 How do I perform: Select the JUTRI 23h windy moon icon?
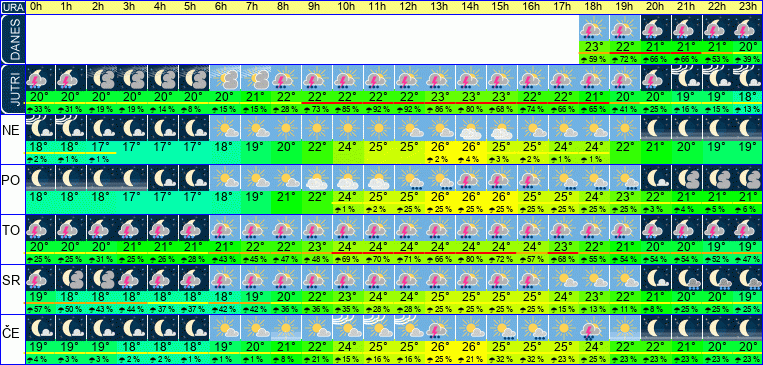coord(748,78)
